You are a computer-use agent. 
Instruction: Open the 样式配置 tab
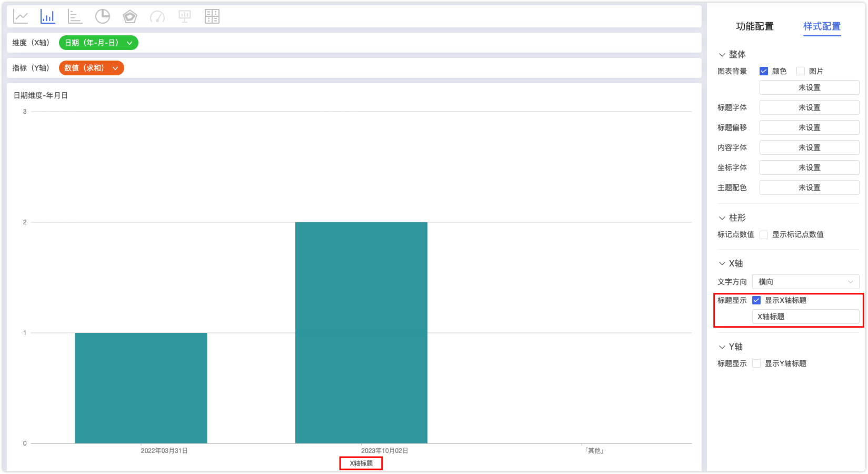(x=822, y=26)
